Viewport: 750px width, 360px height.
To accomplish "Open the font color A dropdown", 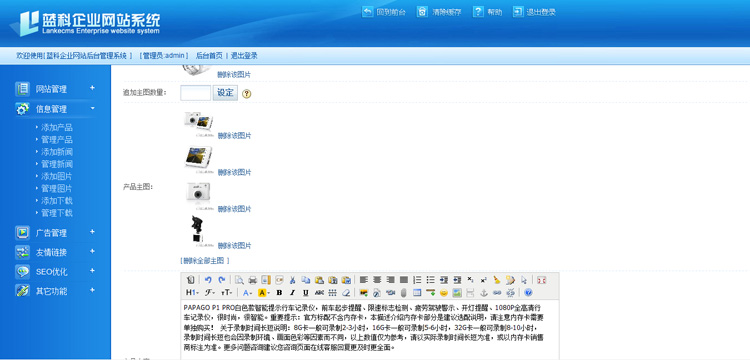I will (x=247, y=293).
